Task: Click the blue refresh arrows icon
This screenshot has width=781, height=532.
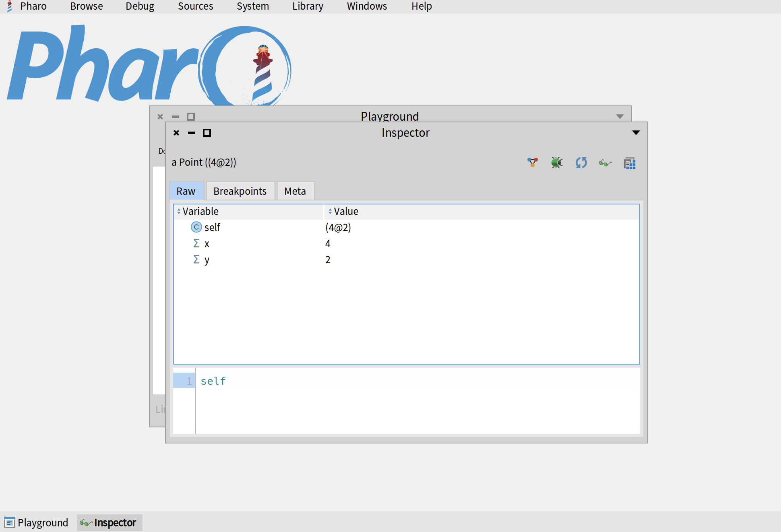Action: pyautogui.click(x=581, y=163)
